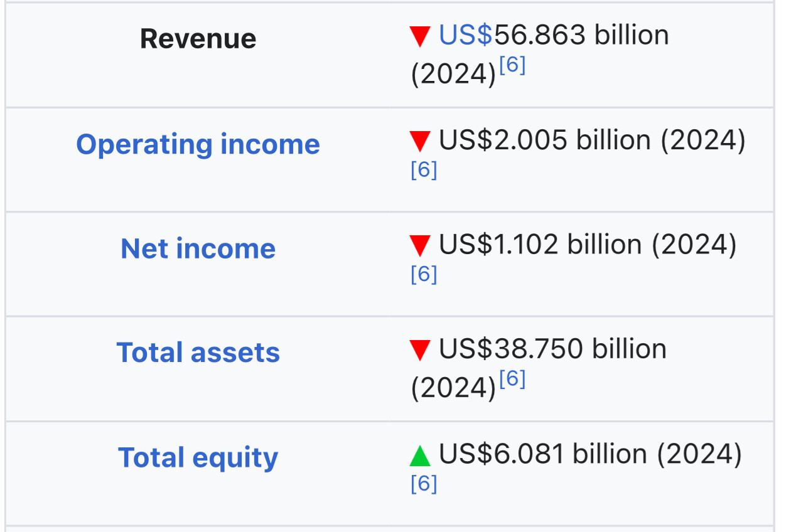Click the bold Revenue row label
806x532 pixels.
[x=198, y=39]
